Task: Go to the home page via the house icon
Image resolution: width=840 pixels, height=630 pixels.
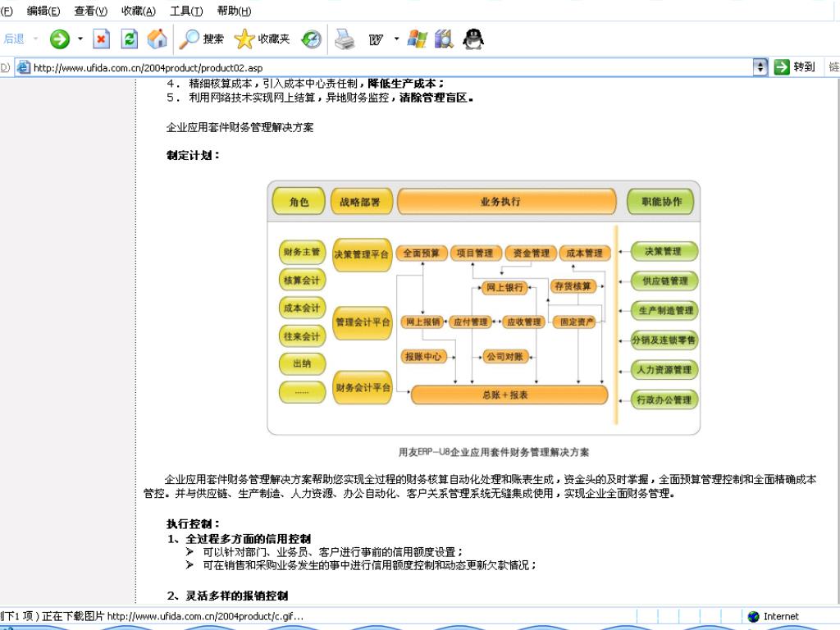Action: pos(157,39)
